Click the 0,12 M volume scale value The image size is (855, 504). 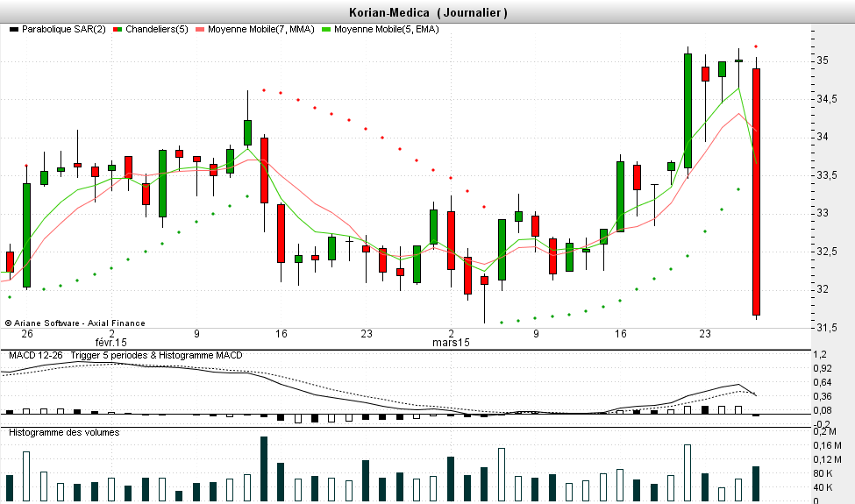[x=827, y=460]
